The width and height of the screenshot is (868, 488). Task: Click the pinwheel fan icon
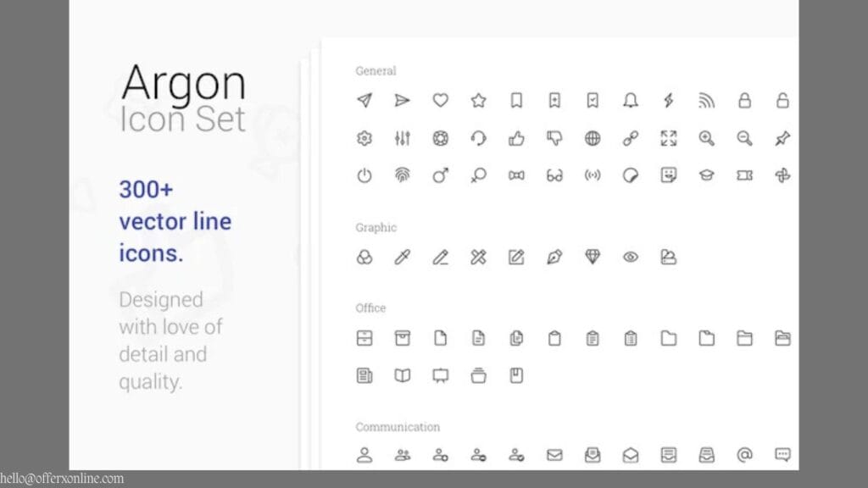pos(782,175)
